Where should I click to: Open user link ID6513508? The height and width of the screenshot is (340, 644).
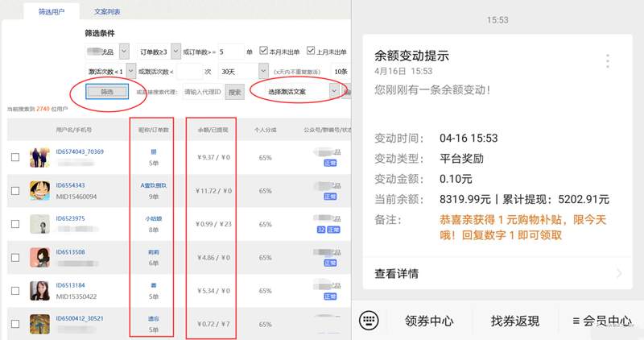pyautogui.click(x=70, y=252)
